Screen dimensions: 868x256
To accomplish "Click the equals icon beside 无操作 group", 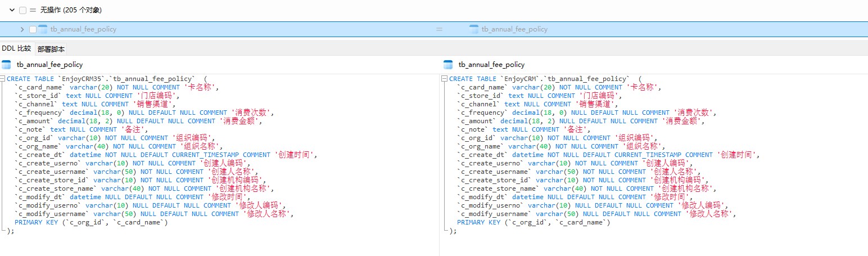I will click(33, 10).
